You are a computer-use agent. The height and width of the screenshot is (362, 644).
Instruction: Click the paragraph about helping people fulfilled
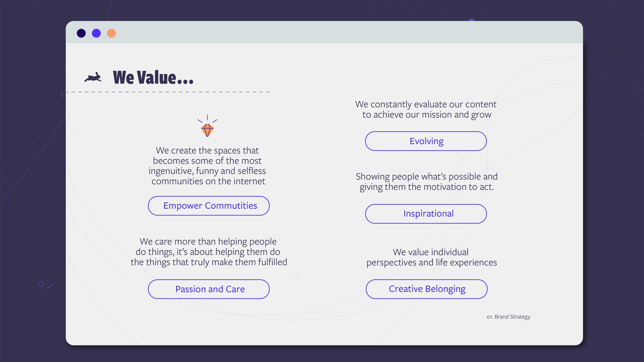tap(209, 252)
